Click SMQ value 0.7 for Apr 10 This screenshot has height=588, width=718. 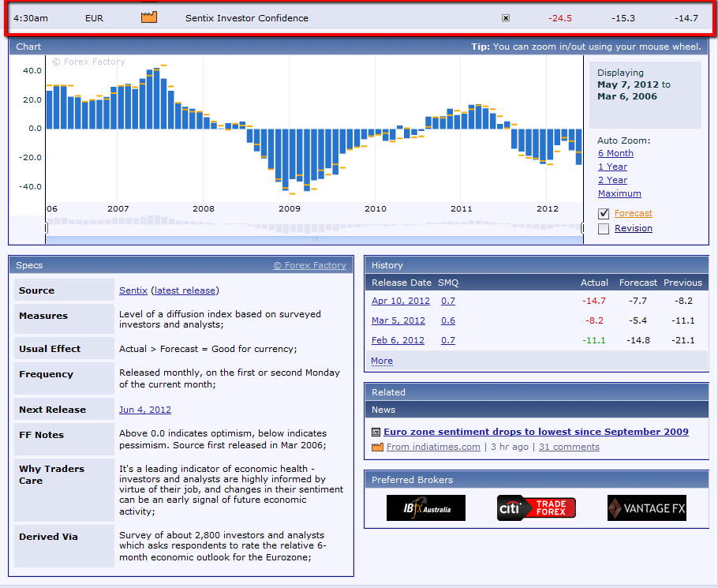point(448,301)
